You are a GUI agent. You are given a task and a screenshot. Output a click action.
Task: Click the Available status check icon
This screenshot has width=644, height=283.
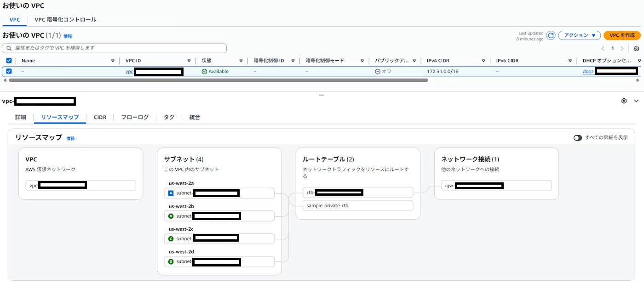tap(203, 71)
